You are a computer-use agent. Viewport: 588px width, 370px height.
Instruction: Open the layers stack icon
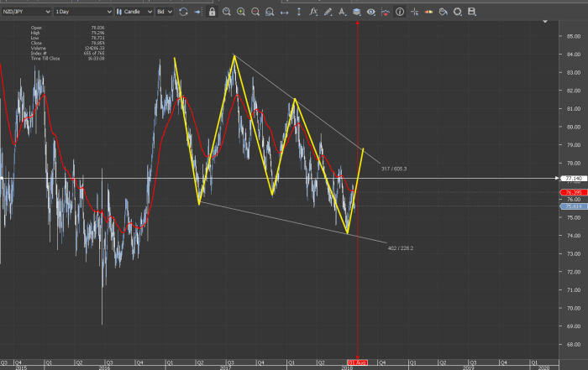point(356,13)
